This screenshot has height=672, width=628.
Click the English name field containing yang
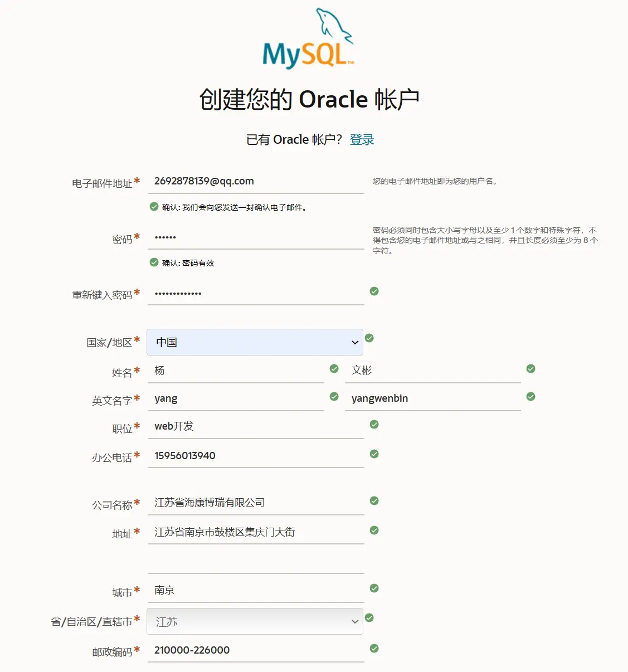pyautogui.click(x=236, y=398)
